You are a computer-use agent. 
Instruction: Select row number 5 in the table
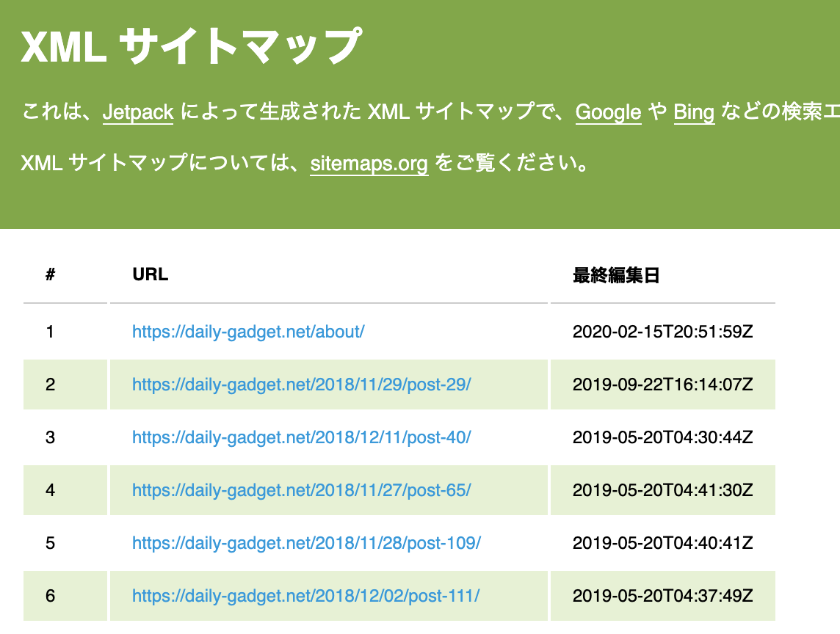click(50, 543)
